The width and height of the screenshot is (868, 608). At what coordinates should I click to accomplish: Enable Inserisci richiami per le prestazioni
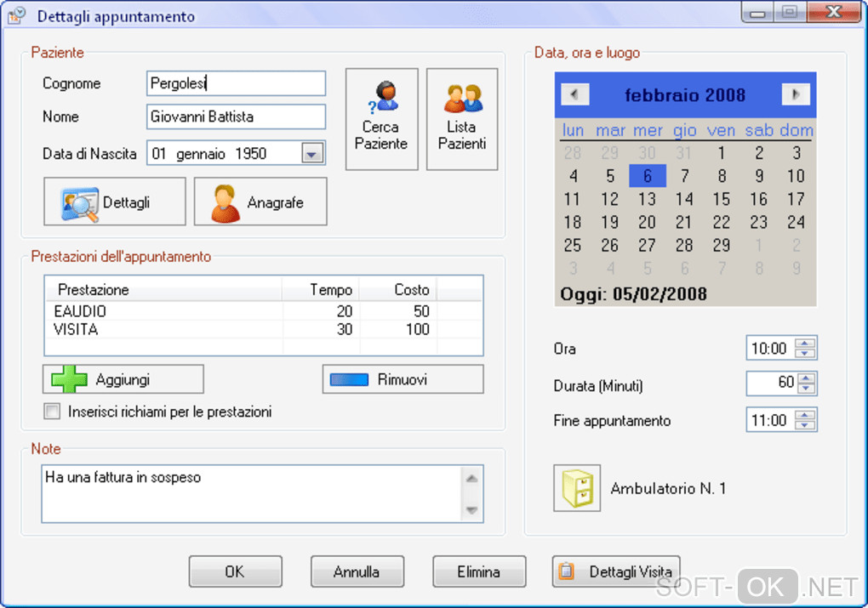[x=52, y=412]
